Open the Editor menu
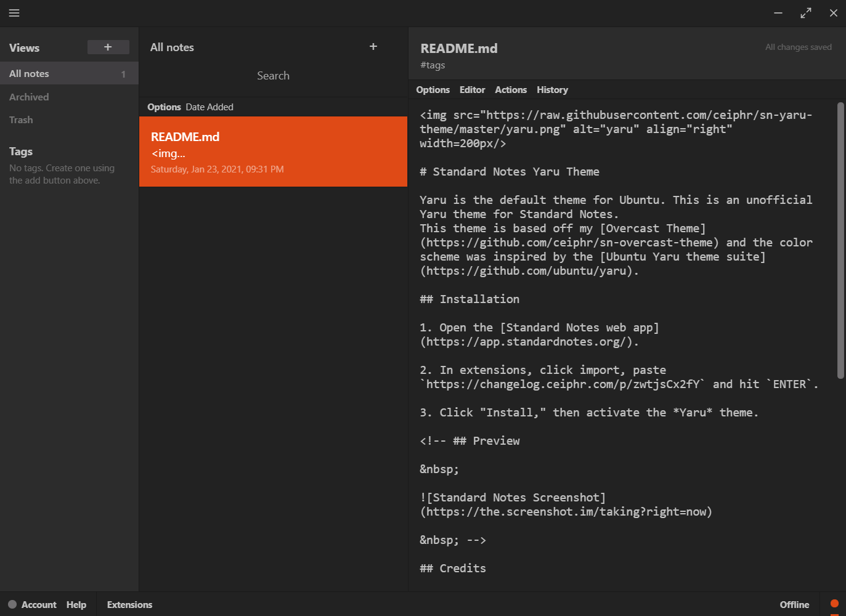This screenshot has width=846, height=616. [472, 90]
